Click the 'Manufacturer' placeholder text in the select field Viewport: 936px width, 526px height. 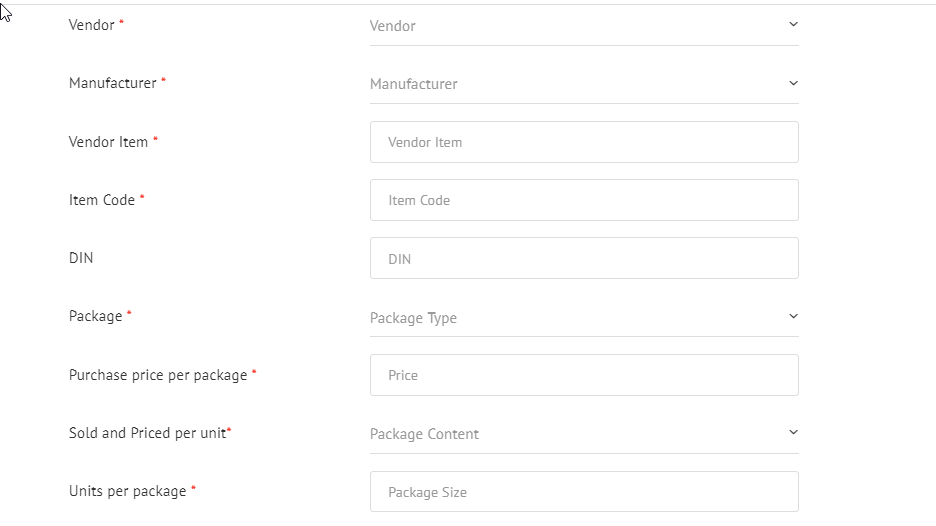click(x=414, y=84)
